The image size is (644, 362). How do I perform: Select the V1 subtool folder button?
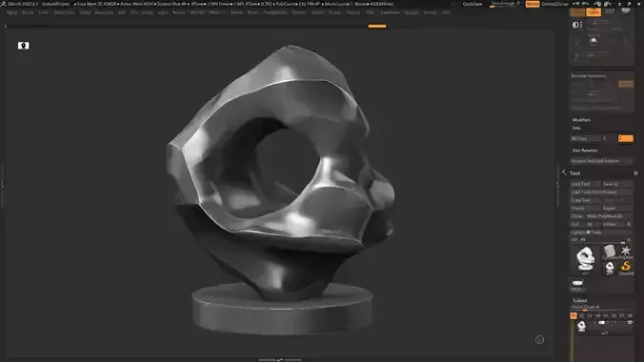tap(574, 315)
